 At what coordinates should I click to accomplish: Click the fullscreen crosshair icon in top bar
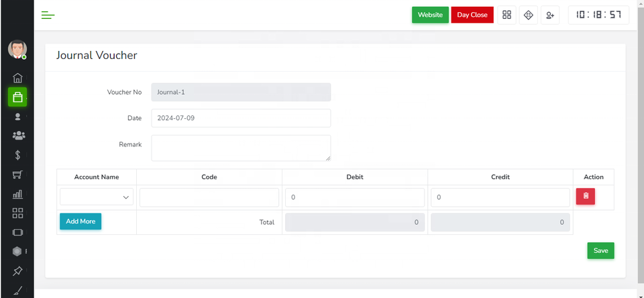click(529, 15)
